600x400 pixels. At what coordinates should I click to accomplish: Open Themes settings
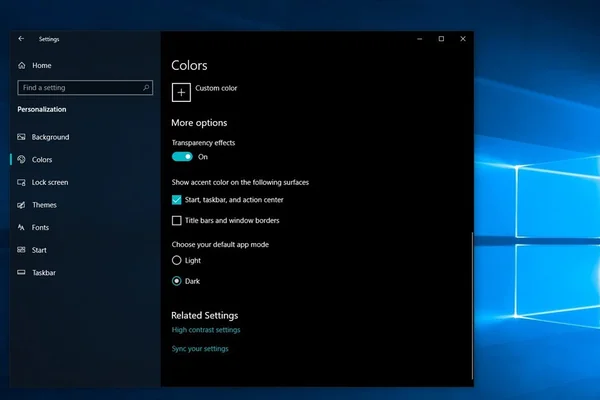click(x=44, y=205)
